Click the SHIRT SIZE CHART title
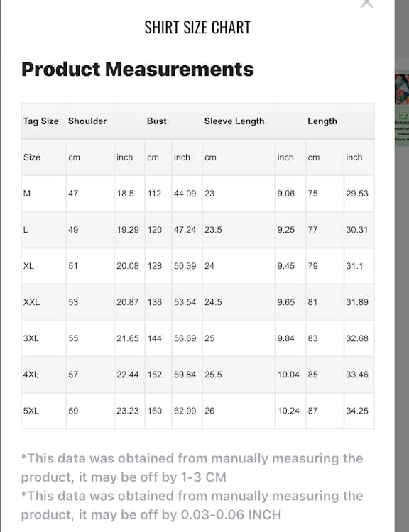 [197, 27]
